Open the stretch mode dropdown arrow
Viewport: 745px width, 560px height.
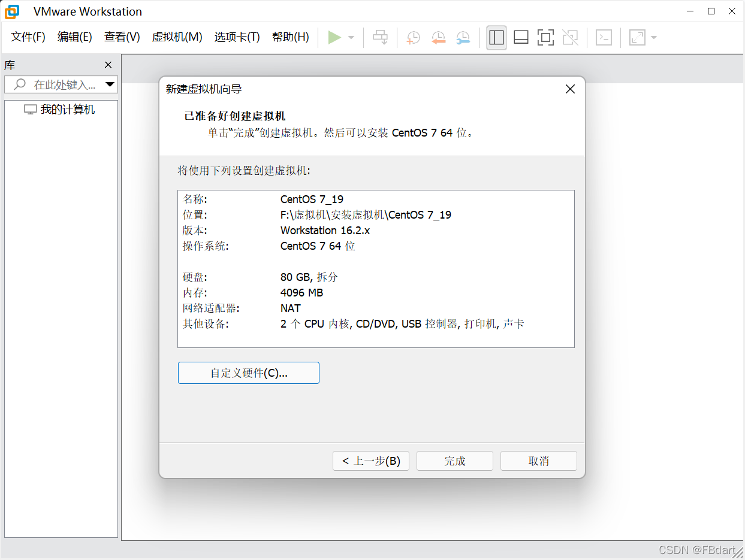[x=653, y=37]
